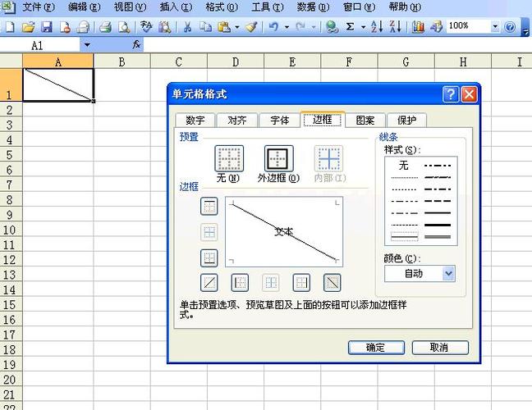Click the AutoSum sigma icon
The image size is (532, 410).
(350, 27)
